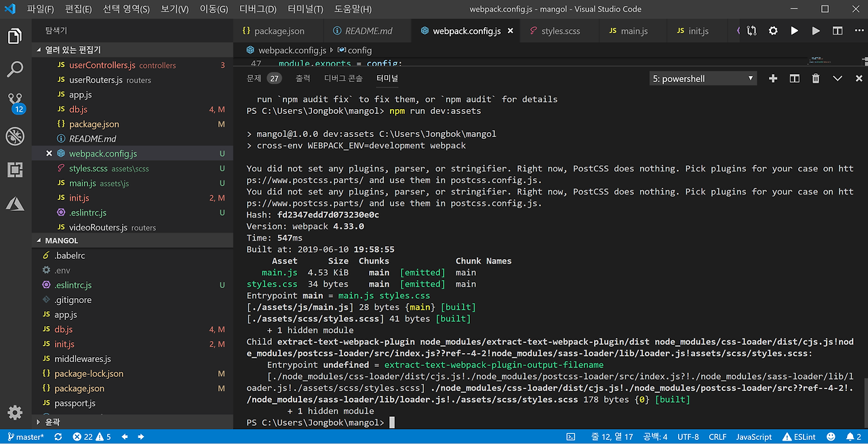Click the editor minimap preview

pyautogui.click(x=826, y=61)
